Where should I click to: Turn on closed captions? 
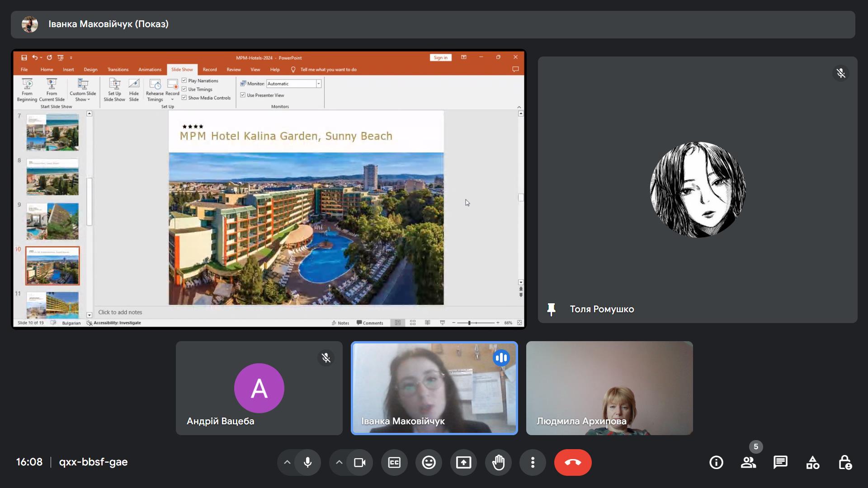[x=394, y=462]
